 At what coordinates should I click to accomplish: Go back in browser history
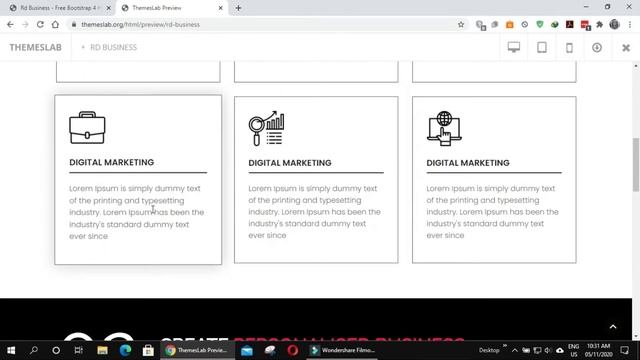pos(10,24)
